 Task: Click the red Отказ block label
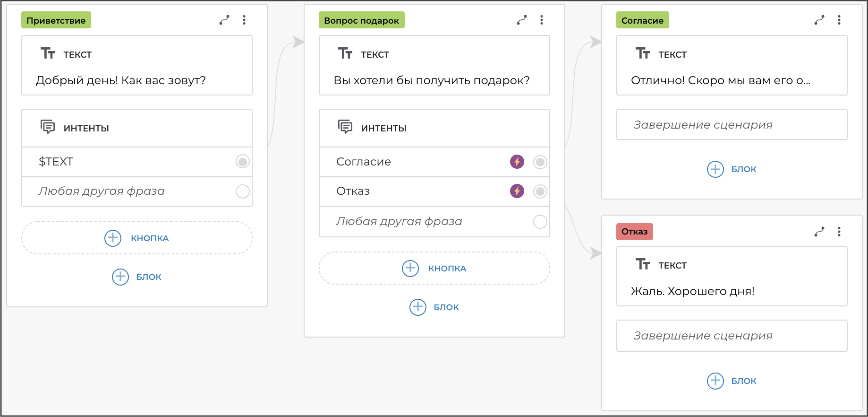point(634,232)
